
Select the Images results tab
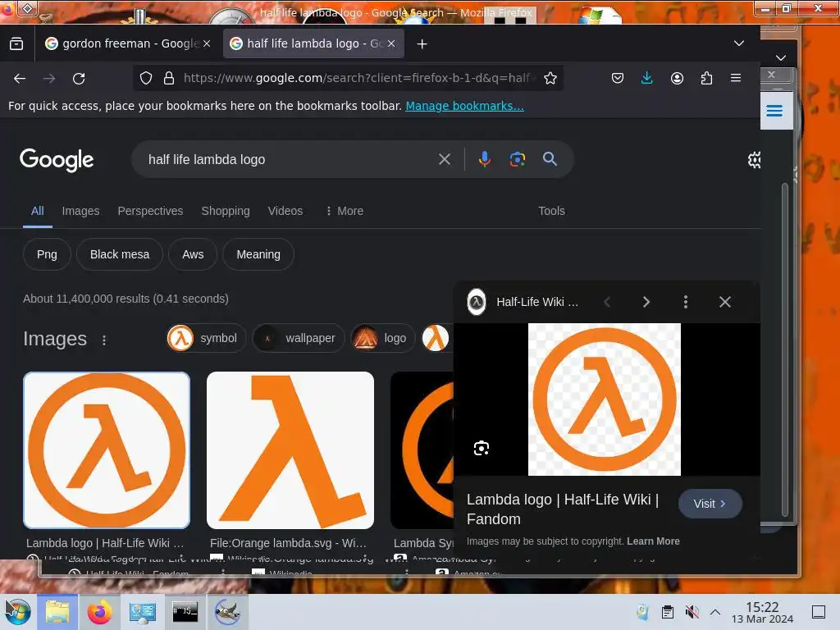coord(80,211)
